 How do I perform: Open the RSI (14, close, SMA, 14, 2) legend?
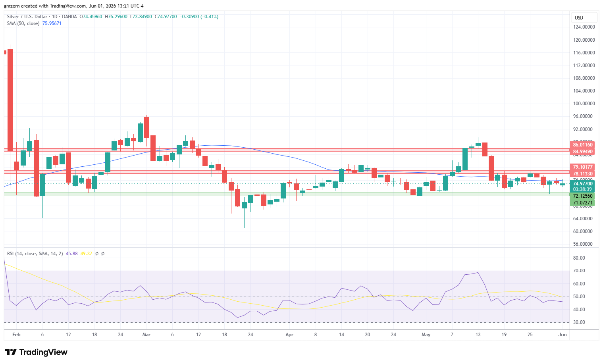pyautogui.click(x=35, y=254)
